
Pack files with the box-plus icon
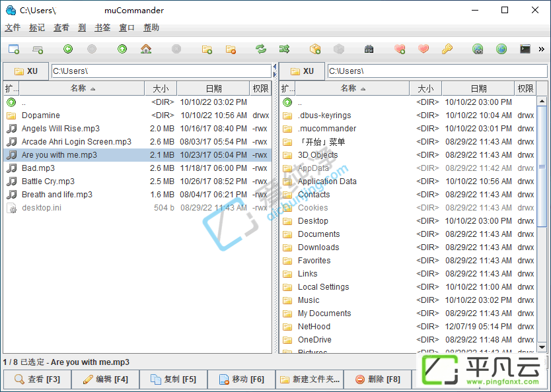click(x=315, y=49)
